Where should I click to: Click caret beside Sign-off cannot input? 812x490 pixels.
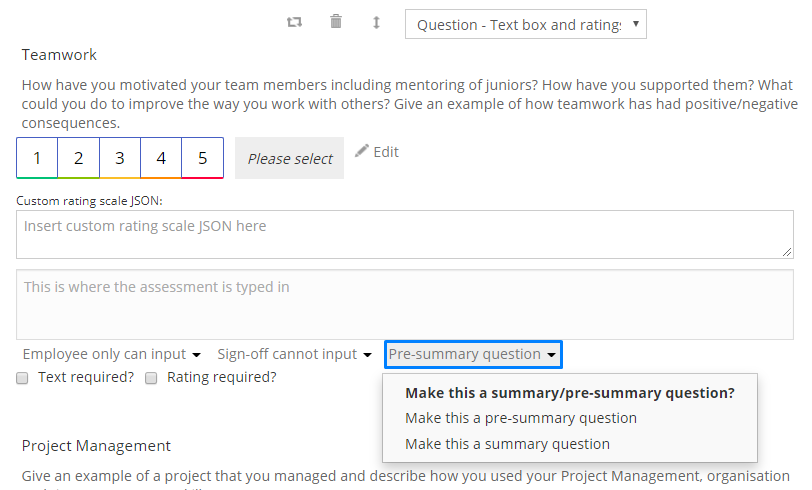(367, 355)
